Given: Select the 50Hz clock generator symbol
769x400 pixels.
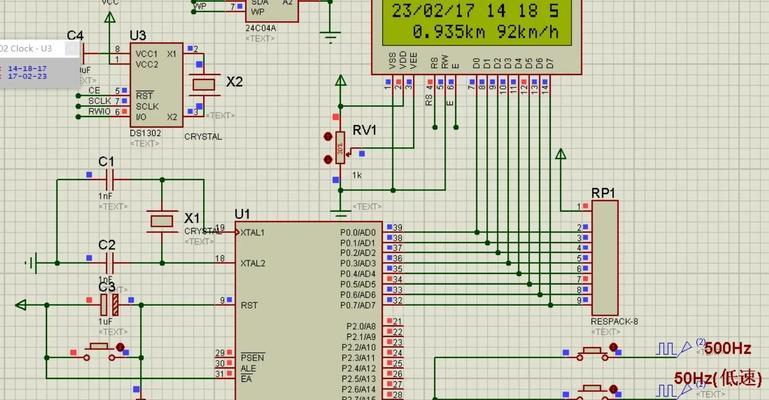Looking at the screenshot, I should pyautogui.click(x=674, y=391).
